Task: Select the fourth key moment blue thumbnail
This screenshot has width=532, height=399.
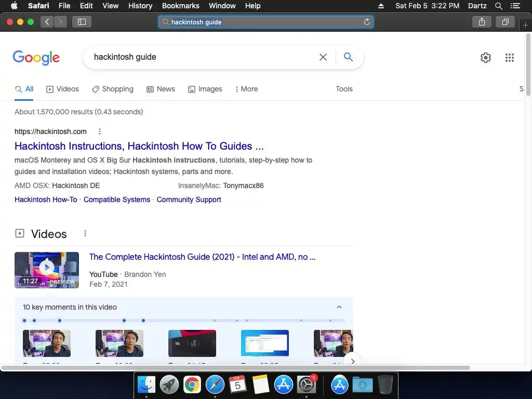Action: pos(265,343)
